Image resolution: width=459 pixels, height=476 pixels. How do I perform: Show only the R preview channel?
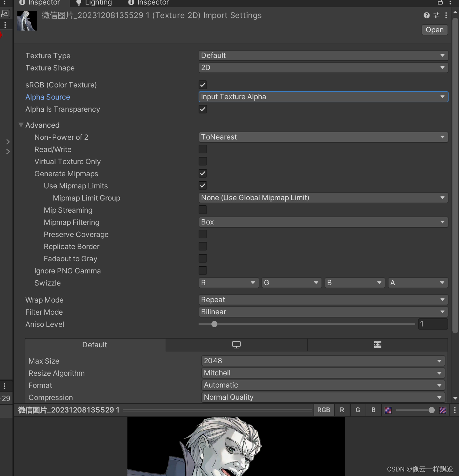coord(342,410)
